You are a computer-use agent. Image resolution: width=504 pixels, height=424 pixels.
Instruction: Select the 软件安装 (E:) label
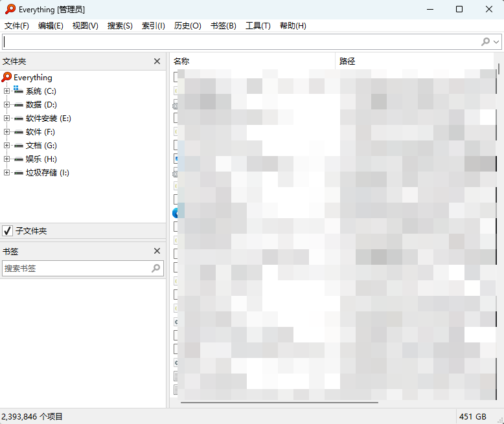48,118
